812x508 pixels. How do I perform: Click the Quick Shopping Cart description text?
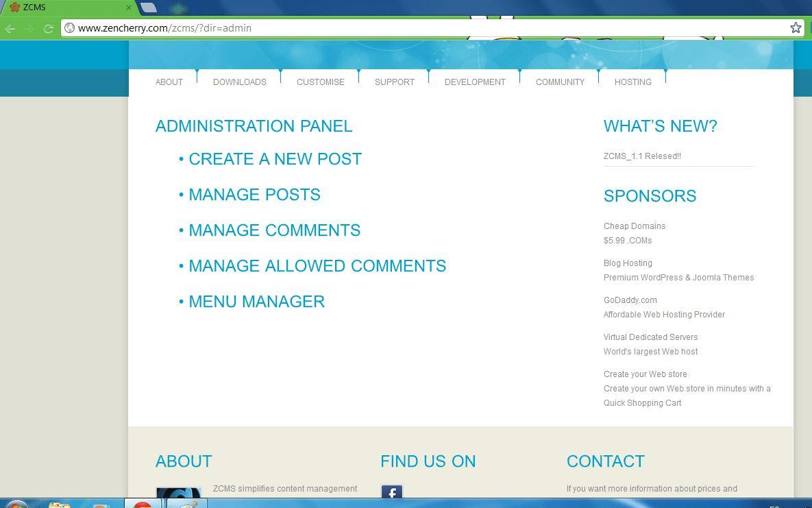coord(687,396)
